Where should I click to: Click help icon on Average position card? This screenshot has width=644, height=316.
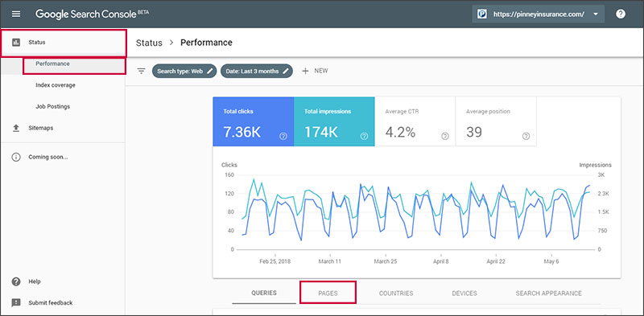(526, 137)
